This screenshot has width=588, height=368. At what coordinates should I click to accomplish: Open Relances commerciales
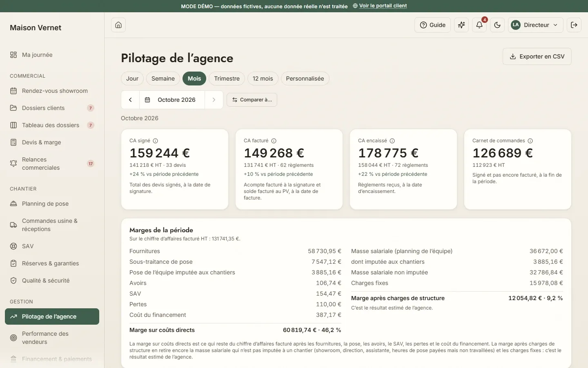[x=52, y=164]
